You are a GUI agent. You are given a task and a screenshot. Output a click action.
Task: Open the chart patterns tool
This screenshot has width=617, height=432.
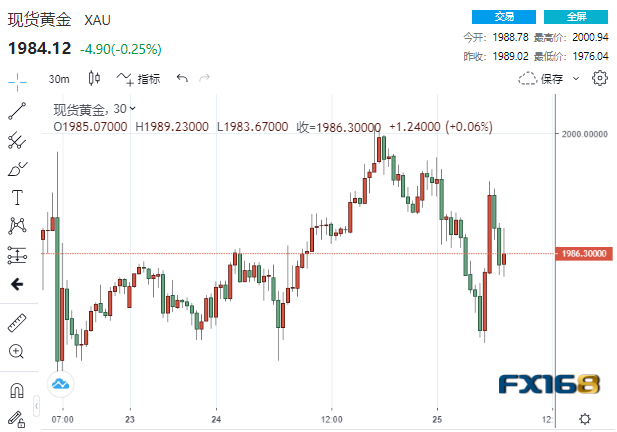click(17, 225)
